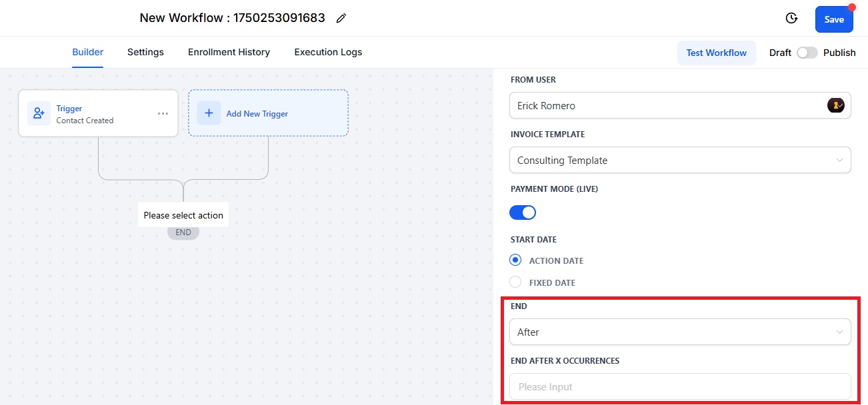Click END node on canvas
The width and height of the screenshot is (868, 405).
[x=183, y=232]
